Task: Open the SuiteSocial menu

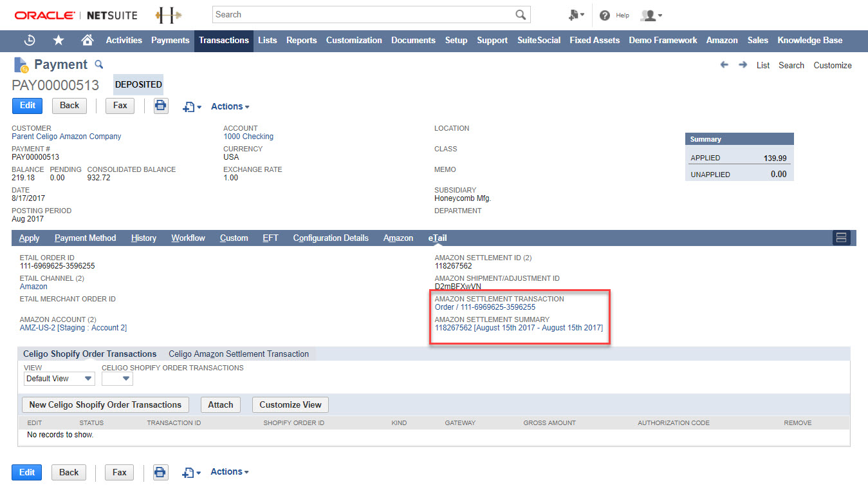Action: 539,41
